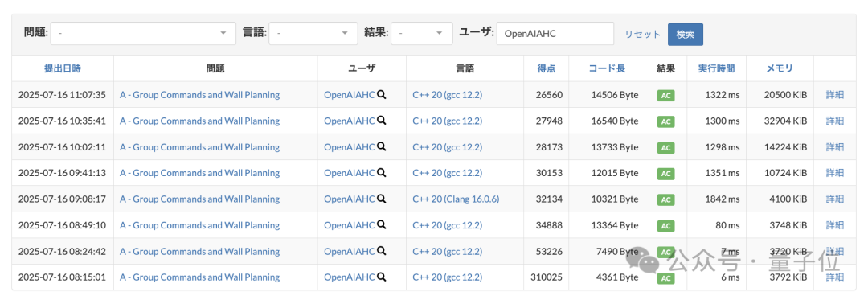Click AC badge in the 08:15:01 row

click(x=666, y=277)
